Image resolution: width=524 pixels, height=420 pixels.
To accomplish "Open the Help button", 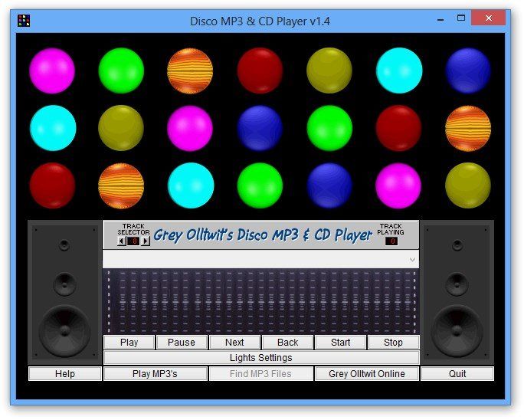I will coord(65,373).
